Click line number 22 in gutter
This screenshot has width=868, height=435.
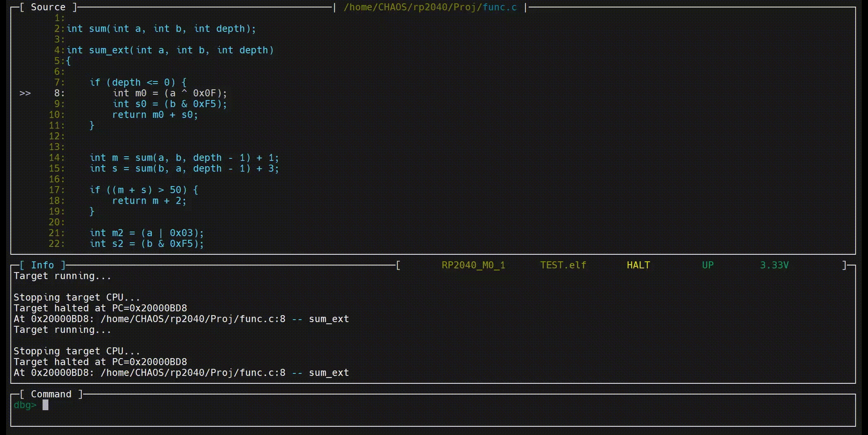(56, 244)
